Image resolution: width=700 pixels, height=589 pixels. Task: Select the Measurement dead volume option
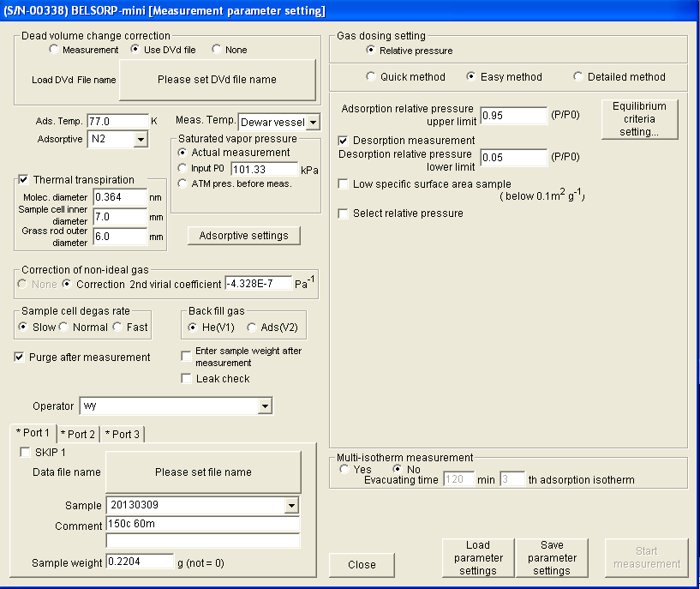[x=54, y=49]
